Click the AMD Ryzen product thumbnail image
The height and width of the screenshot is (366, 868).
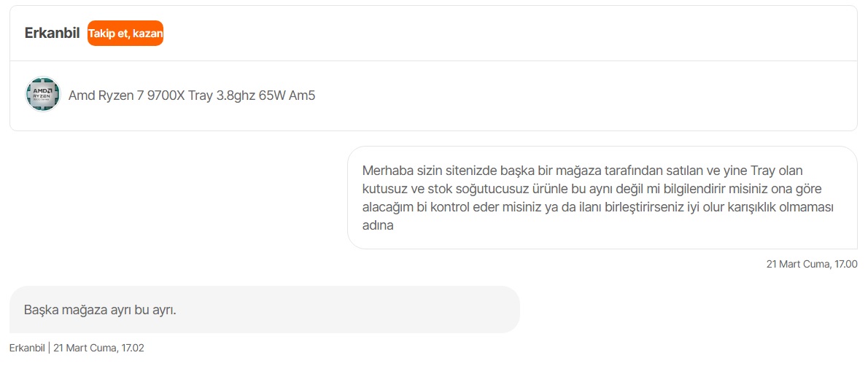click(42, 94)
